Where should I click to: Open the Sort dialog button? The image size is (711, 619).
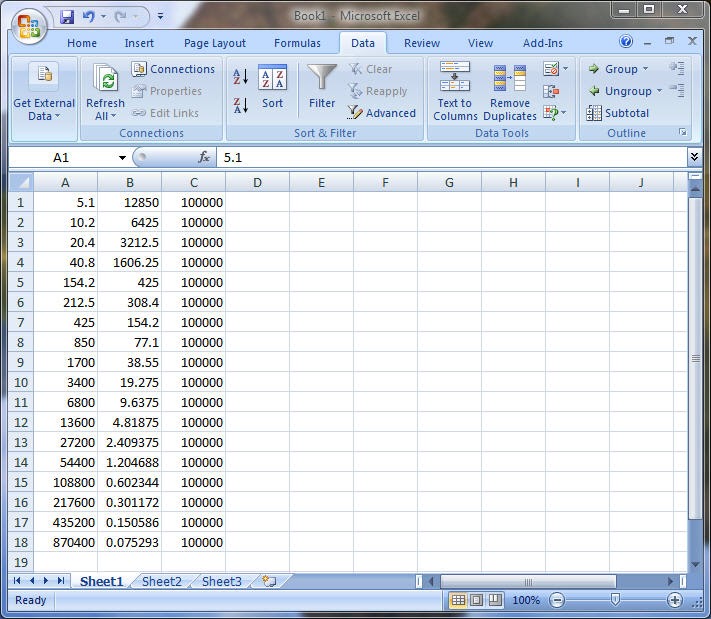point(272,87)
